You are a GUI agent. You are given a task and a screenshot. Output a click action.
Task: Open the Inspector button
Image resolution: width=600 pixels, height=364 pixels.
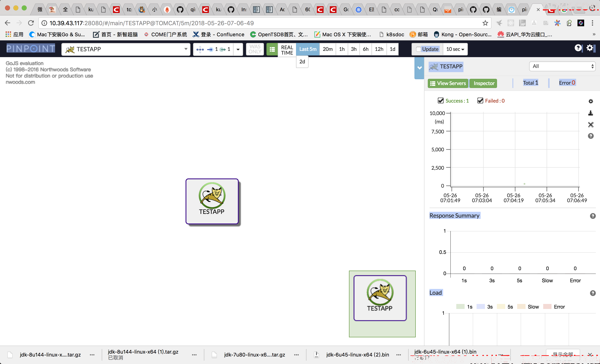tap(483, 84)
